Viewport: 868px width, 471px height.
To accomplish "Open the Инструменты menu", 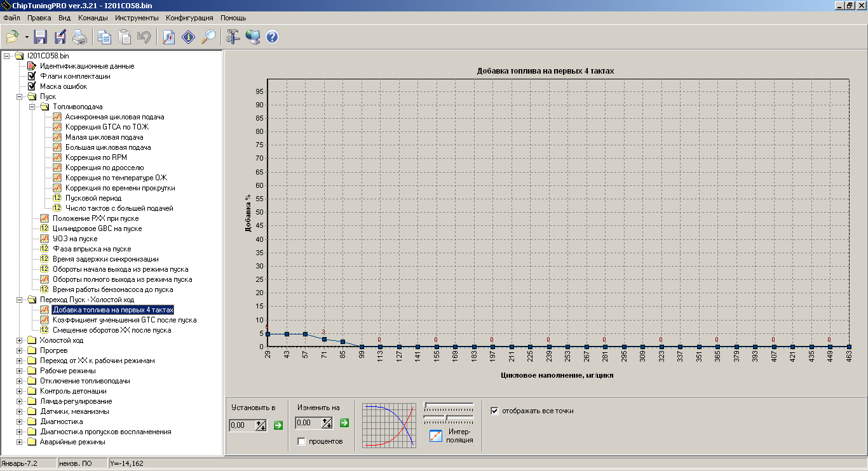I will click(x=136, y=18).
